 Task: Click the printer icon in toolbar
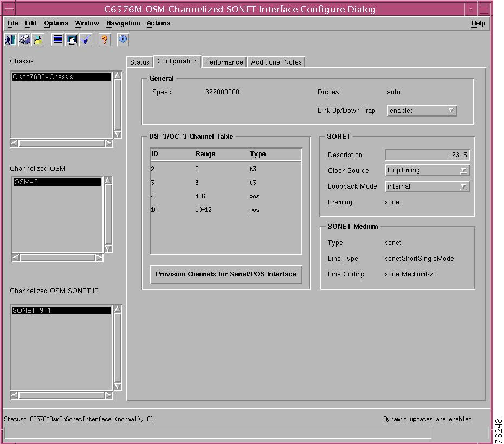coord(24,40)
